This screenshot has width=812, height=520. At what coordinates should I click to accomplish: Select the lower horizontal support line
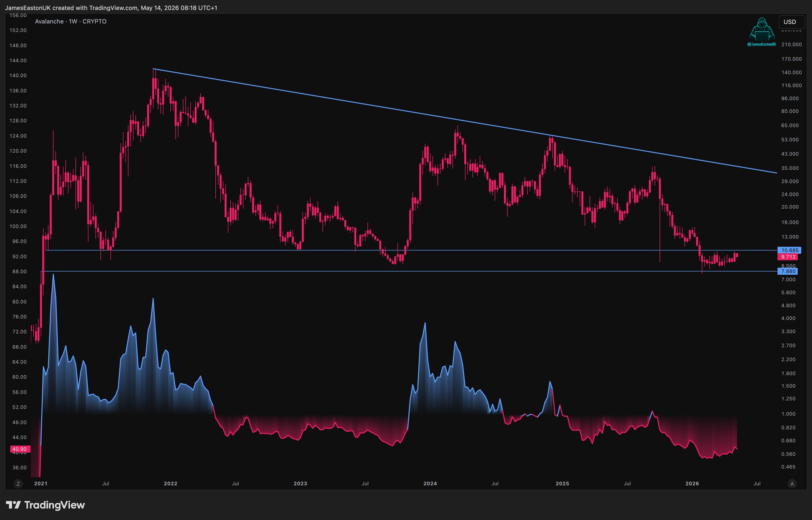point(409,271)
